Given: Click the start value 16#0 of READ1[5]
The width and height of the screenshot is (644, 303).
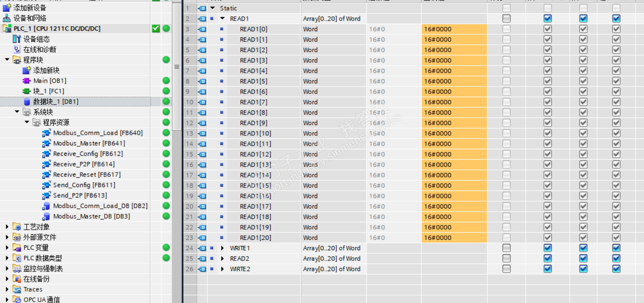Looking at the screenshot, I should [394, 81].
